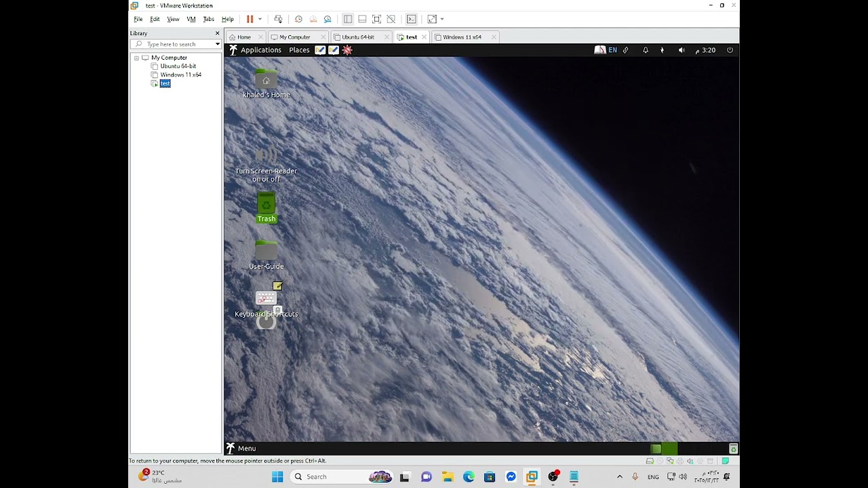
Task: Select Windows 11 x64 in library tree
Action: 180,75
